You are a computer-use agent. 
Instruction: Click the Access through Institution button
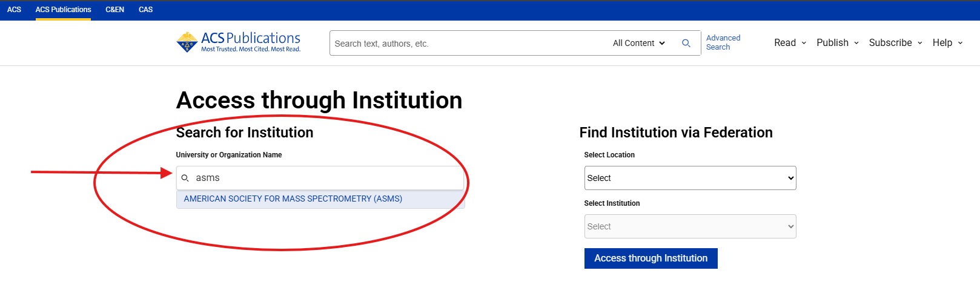(x=651, y=258)
